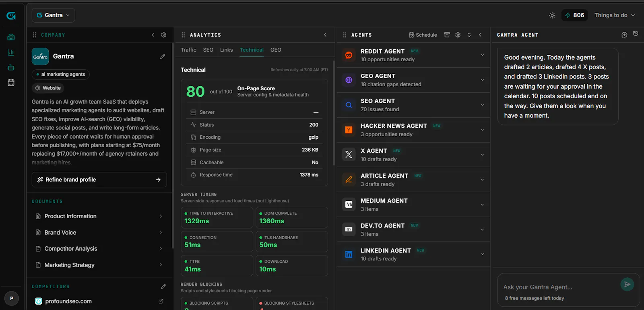Click the GEO Agent globe icon
644x310 pixels.
[349, 80]
